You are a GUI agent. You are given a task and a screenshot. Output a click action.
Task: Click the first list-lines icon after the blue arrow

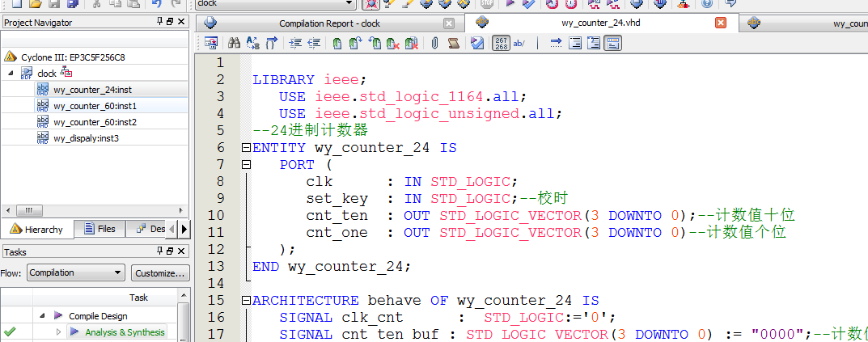click(575, 43)
